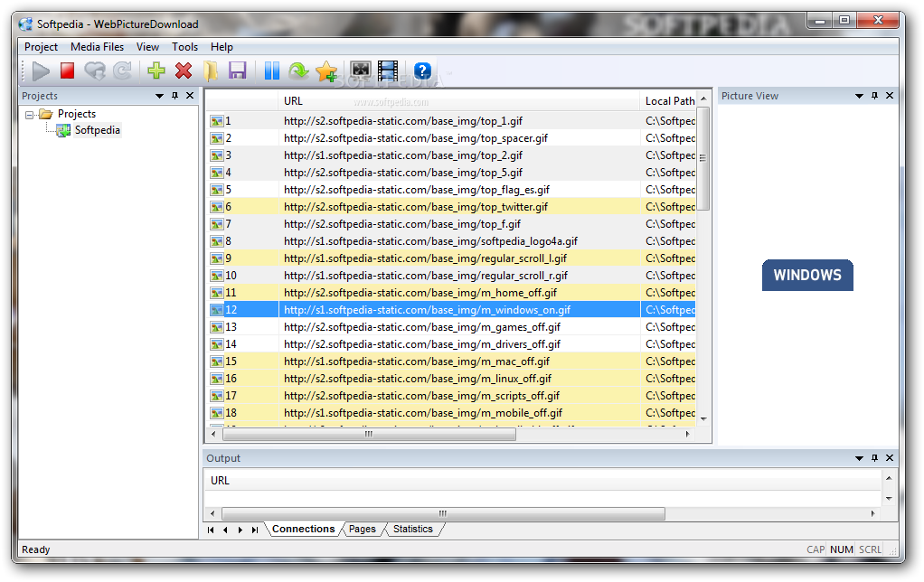This screenshot has width=924, height=582.
Task: Switch to the Connections tab
Action: coord(304,529)
